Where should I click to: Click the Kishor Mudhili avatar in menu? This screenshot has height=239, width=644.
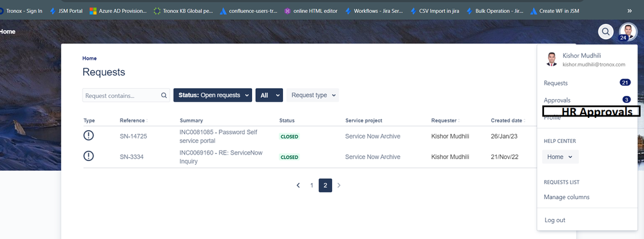coord(551,59)
